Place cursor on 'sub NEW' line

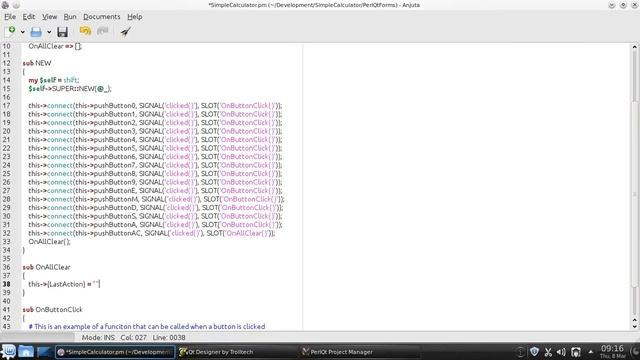coord(37,63)
